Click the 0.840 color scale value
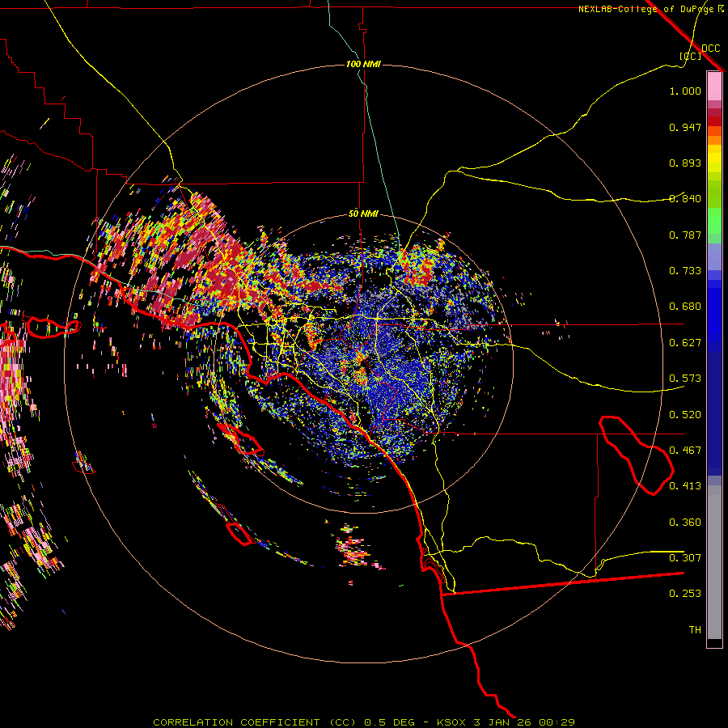The width and height of the screenshot is (728, 728). tap(685, 199)
